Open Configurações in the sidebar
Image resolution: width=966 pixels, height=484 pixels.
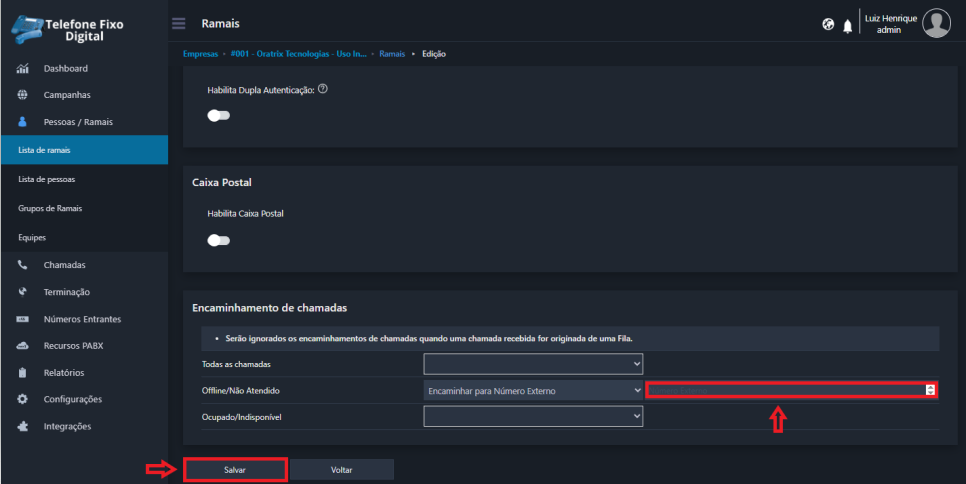[x=72, y=399]
